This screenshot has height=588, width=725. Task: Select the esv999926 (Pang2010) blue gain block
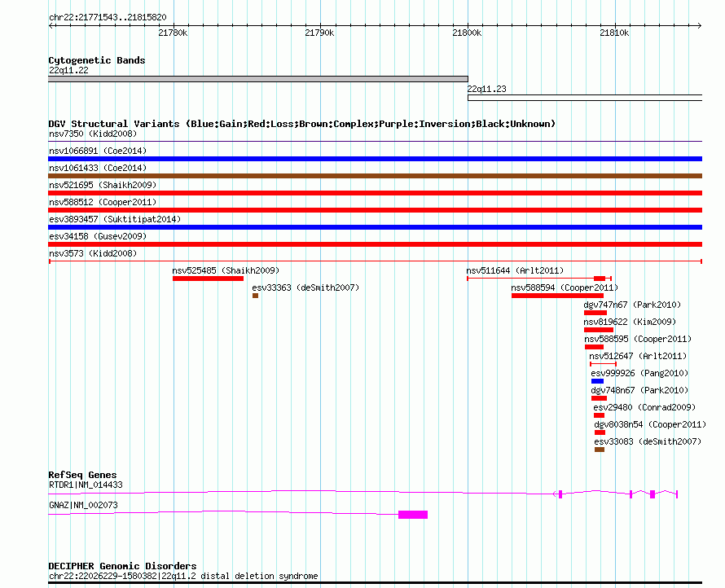(x=597, y=381)
